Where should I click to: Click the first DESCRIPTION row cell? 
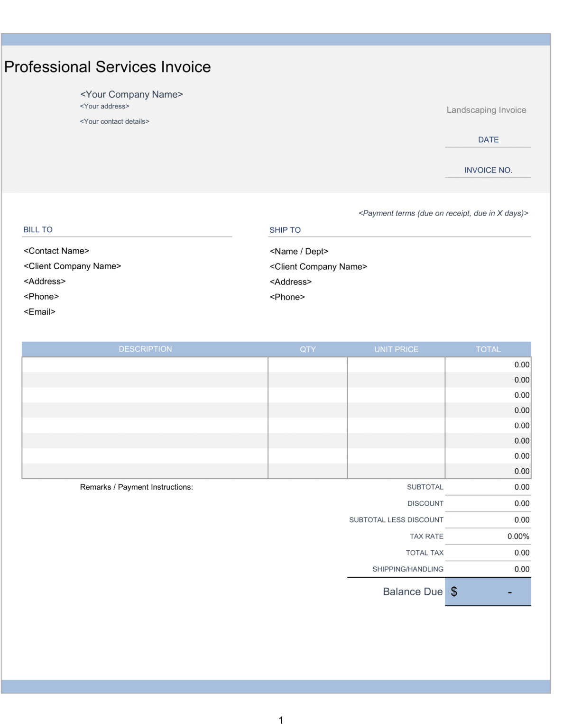point(145,364)
